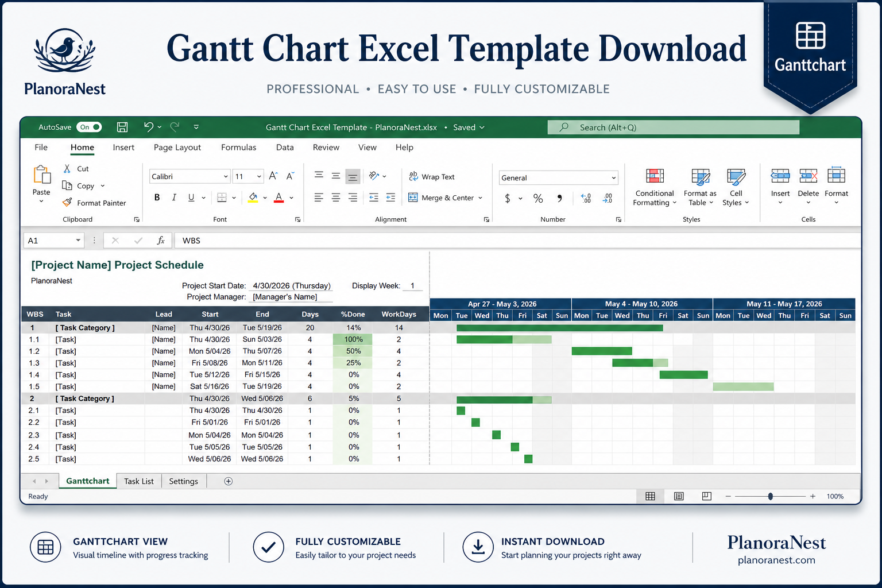The height and width of the screenshot is (588, 882).
Task: Open Format as Table gallery
Action: click(700, 187)
